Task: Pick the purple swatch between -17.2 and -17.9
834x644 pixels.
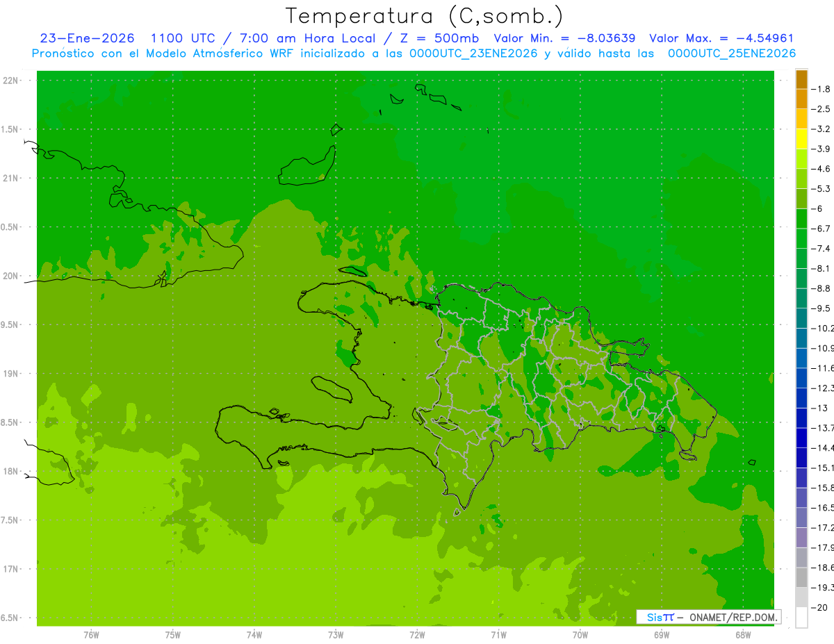Action: 801,538
